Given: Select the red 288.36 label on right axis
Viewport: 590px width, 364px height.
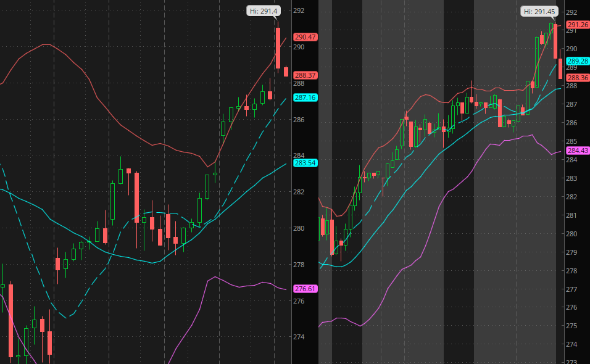Looking at the screenshot, I should [578, 78].
